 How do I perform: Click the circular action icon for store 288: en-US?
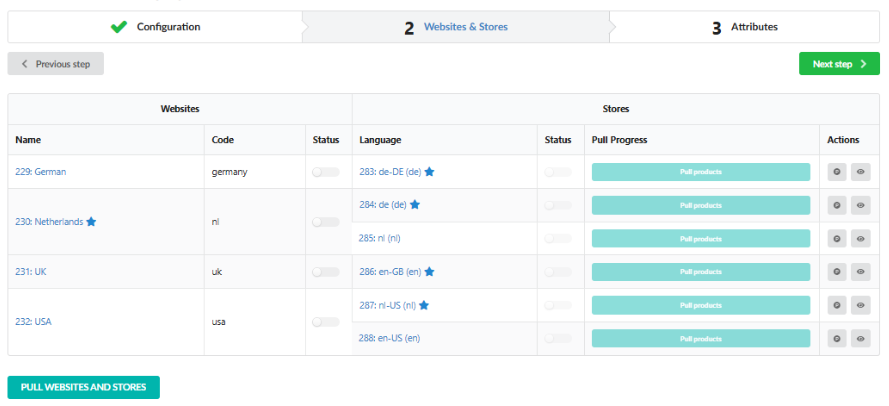click(x=836, y=339)
